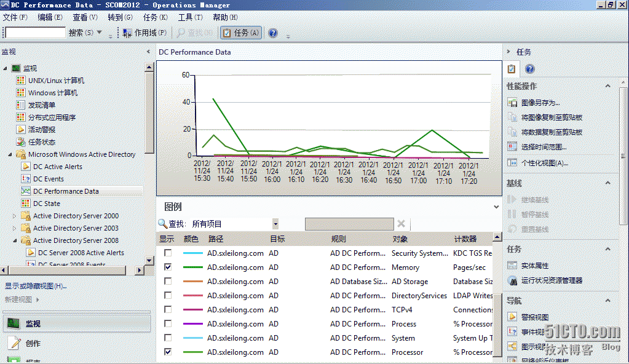Open the 帮助(H) menu
The width and height of the screenshot is (629, 364).
click(x=226, y=17)
